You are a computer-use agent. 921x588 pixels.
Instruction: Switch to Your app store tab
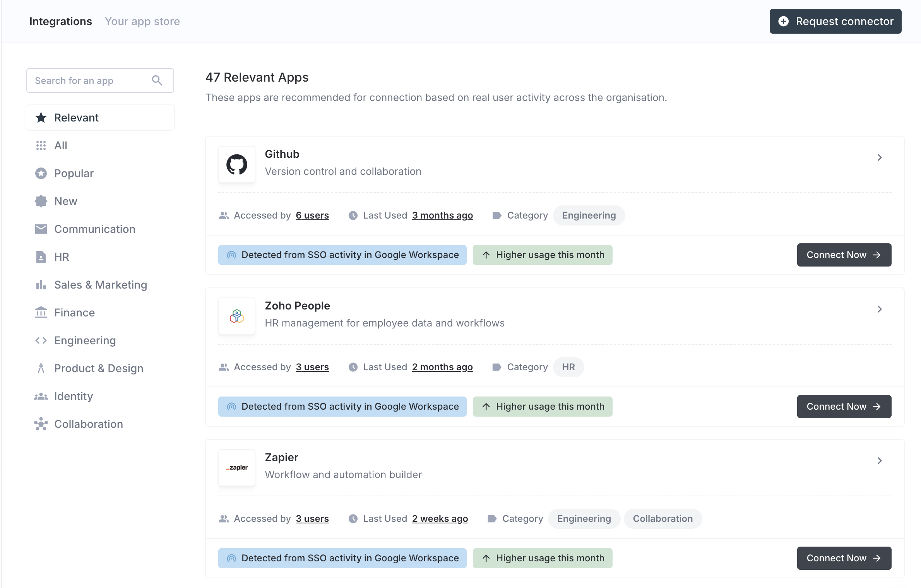click(142, 21)
